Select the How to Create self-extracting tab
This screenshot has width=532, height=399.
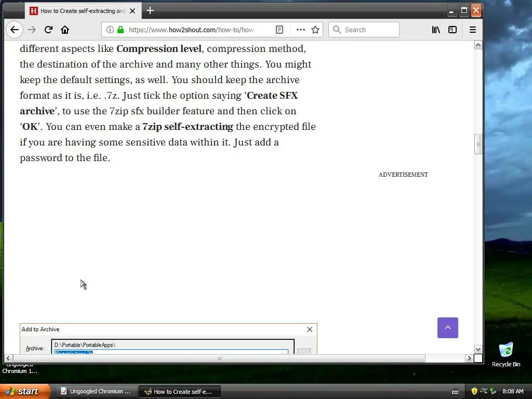pyautogui.click(x=83, y=11)
